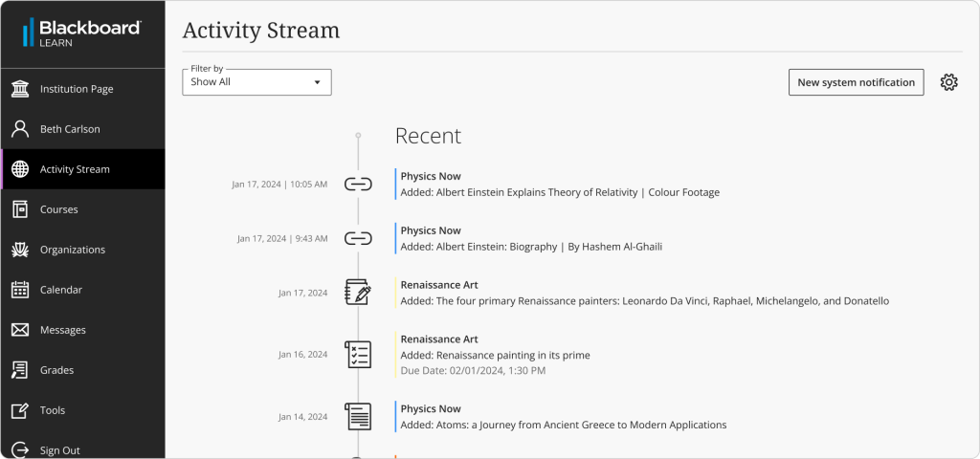Select Tools in the navigation menu

(x=53, y=410)
